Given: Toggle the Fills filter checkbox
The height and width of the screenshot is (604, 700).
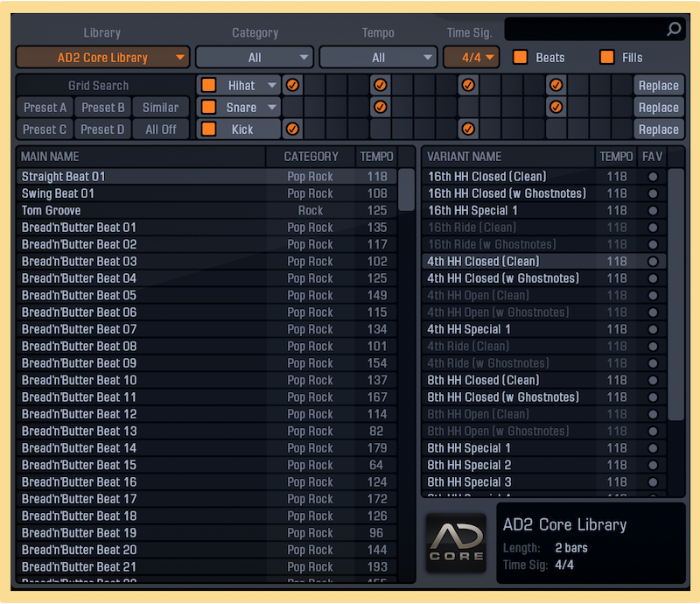Looking at the screenshot, I should click(606, 57).
